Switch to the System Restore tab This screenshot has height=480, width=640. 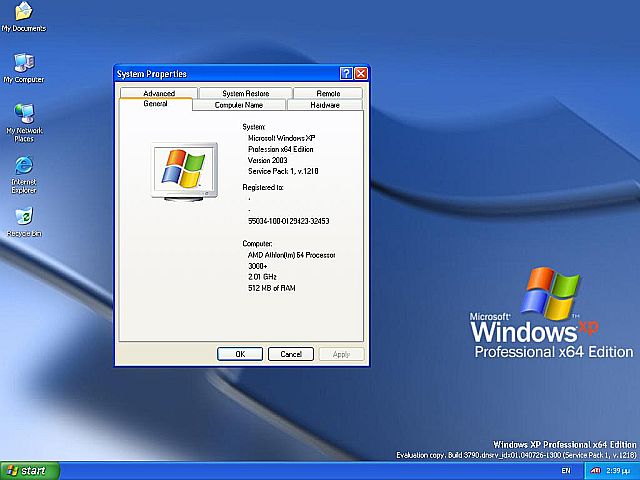246,93
